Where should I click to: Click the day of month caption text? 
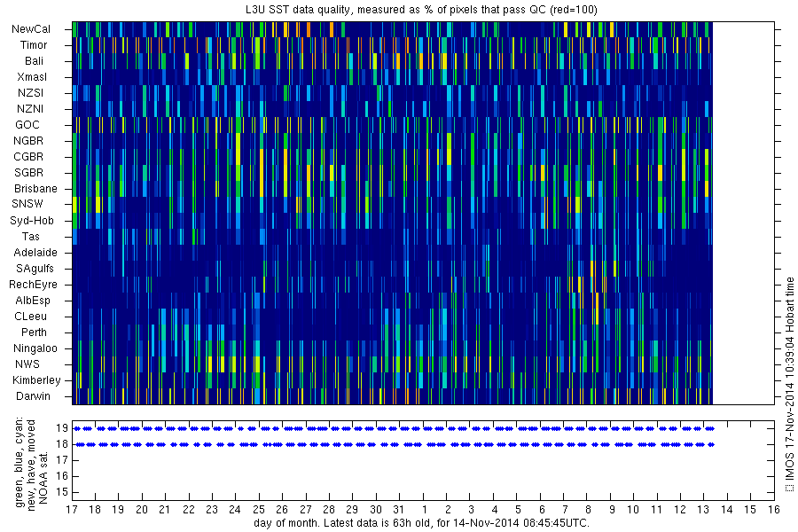click(421, 523)
